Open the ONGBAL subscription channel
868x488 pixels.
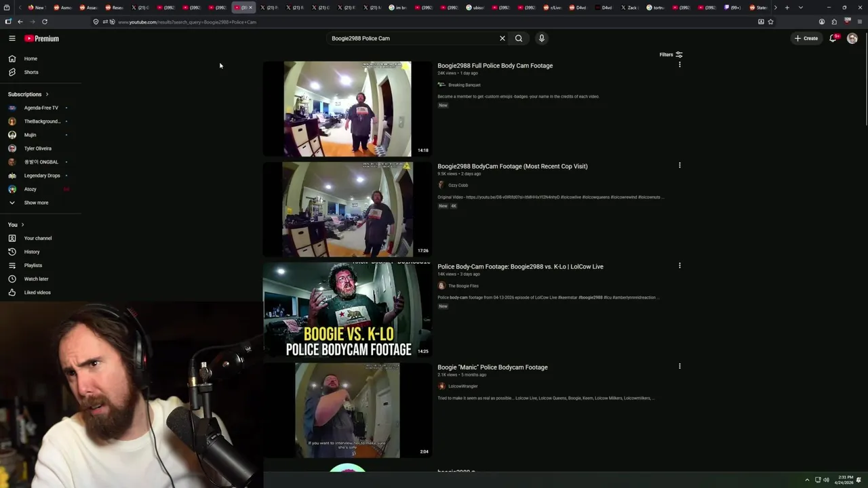point(41,162)
